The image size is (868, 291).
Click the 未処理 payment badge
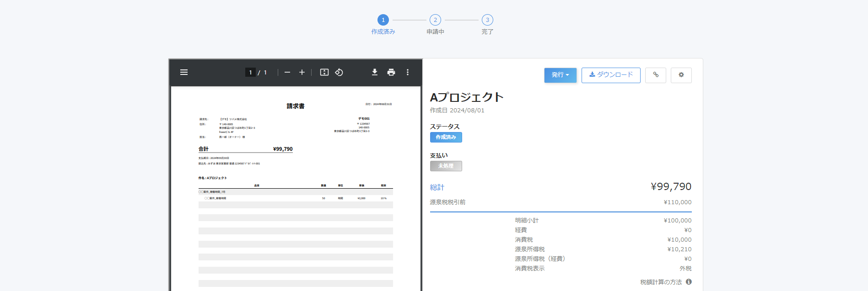click(446, 166)
